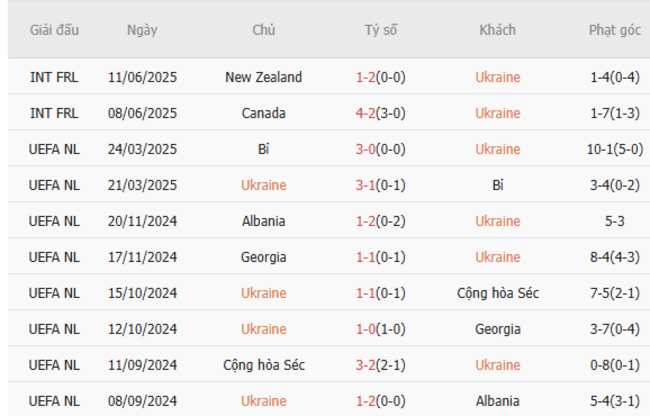This screenshot has width=650, height=416.
Task: Open home team Albania in 20/11/2024 row
Action: tap(264, 221)
